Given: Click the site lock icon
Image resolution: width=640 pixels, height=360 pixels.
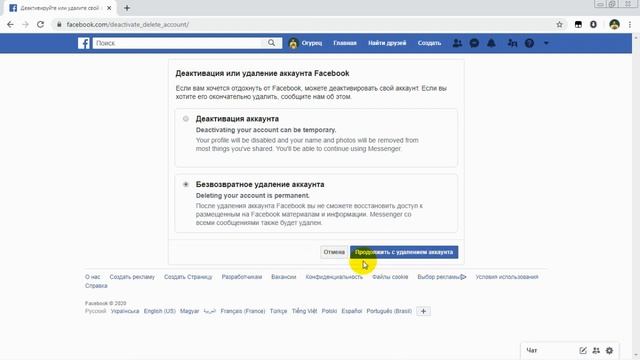Looking at the screenshot, I should point(59,24).
